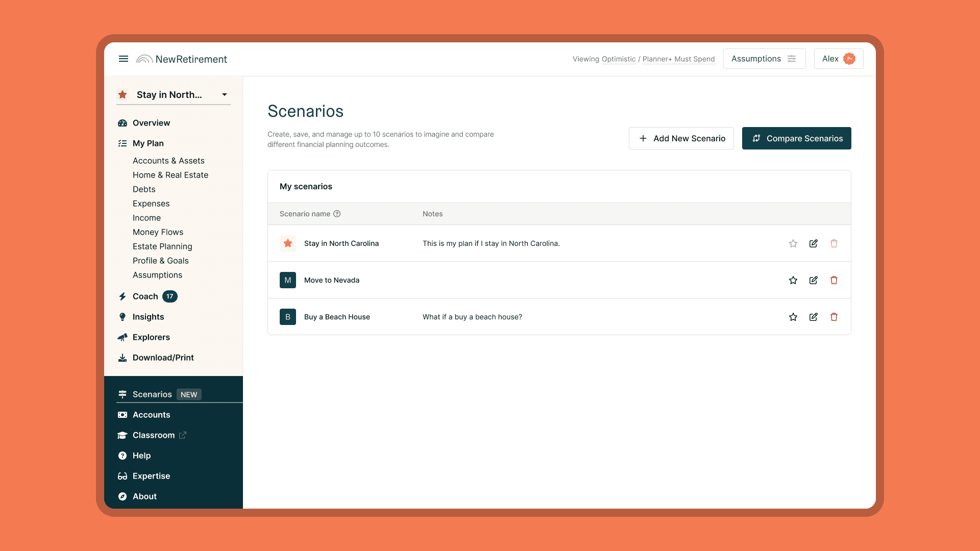980x551 pixels.
Task: Toggle star on Stay in North Carolina
Action: (x=793, y=243)
